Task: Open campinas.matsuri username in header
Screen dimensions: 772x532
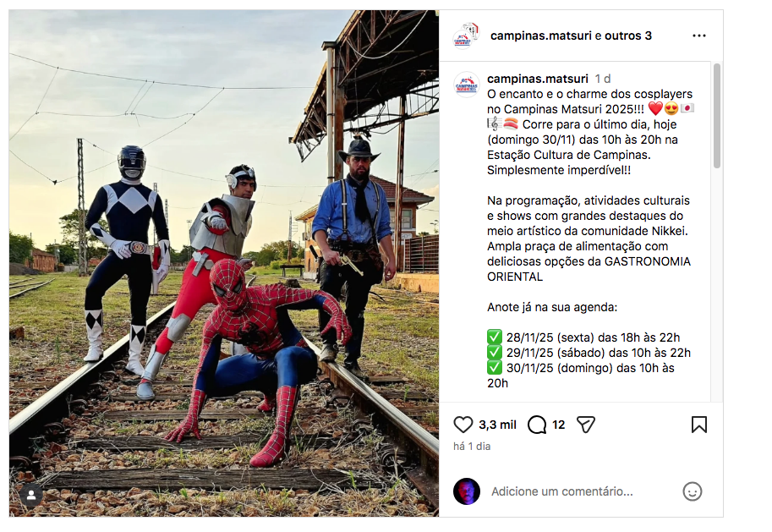Action: tap(541, 36)
